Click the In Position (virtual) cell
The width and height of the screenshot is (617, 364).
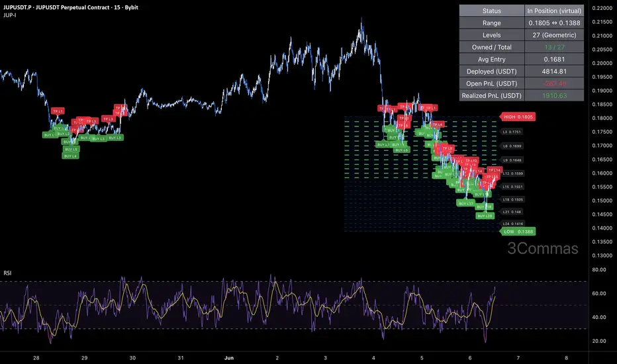pos(554,11)
